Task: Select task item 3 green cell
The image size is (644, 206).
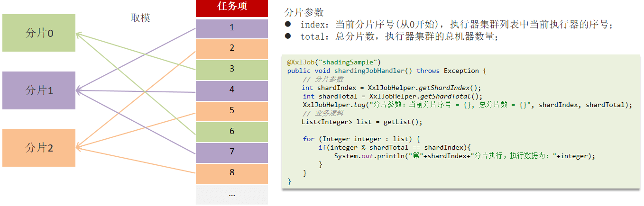Action: [231, 69]
